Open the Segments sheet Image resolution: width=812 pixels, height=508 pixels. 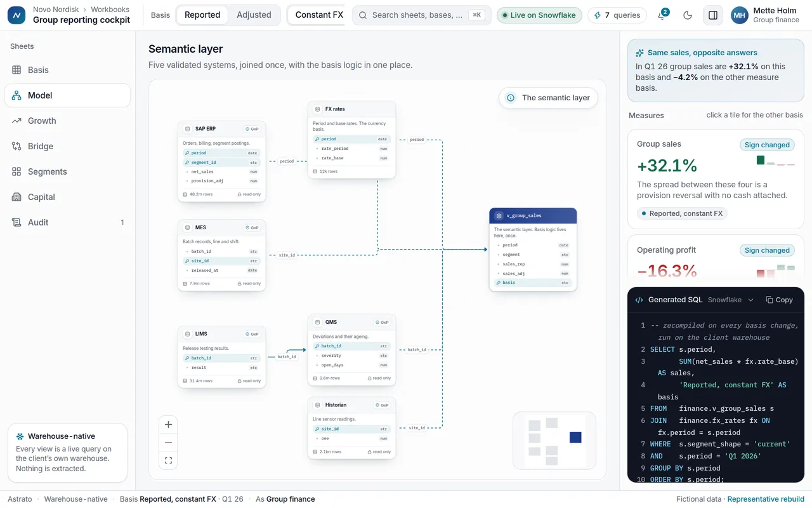coord(67,171)
